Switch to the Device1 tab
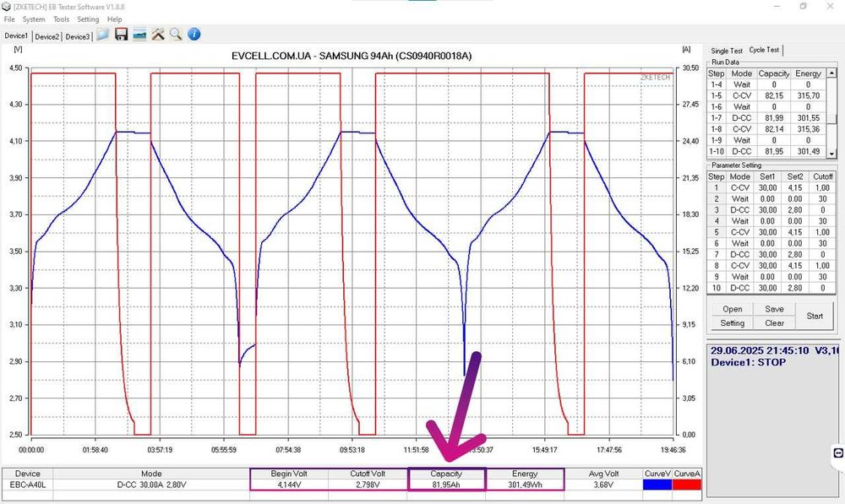845x504 pixels. click(x=16, y=36)
